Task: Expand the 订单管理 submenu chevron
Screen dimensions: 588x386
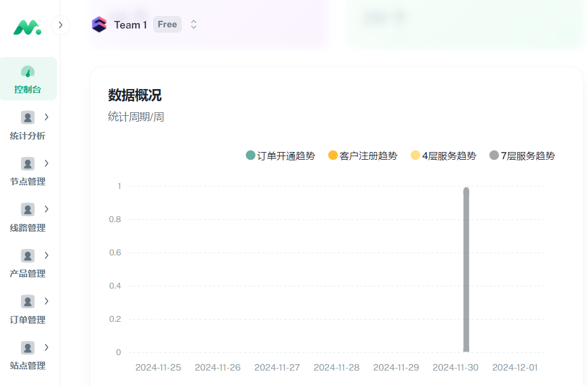Action: pyautogui.click(x=47, y=301)
